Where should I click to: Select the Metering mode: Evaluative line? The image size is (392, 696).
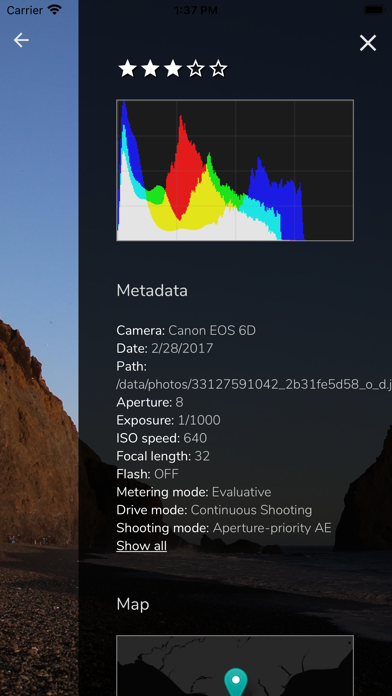194,492
